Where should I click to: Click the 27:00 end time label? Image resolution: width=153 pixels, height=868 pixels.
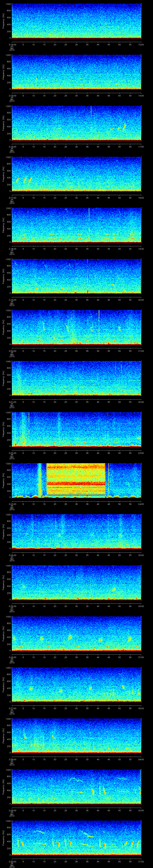[x=141, y=657]
